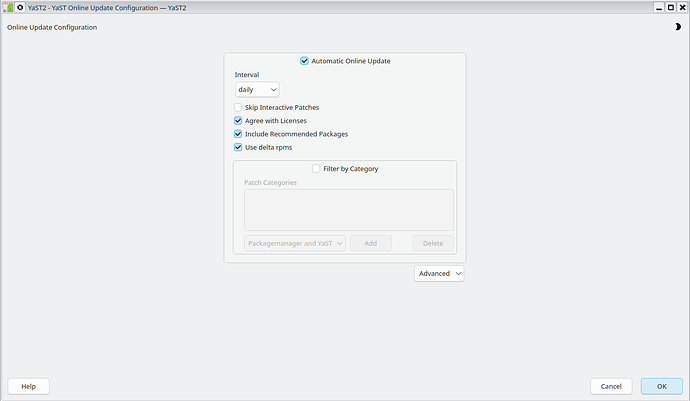Uncheck Include Recommended Packages

click(x=238, y=133)
